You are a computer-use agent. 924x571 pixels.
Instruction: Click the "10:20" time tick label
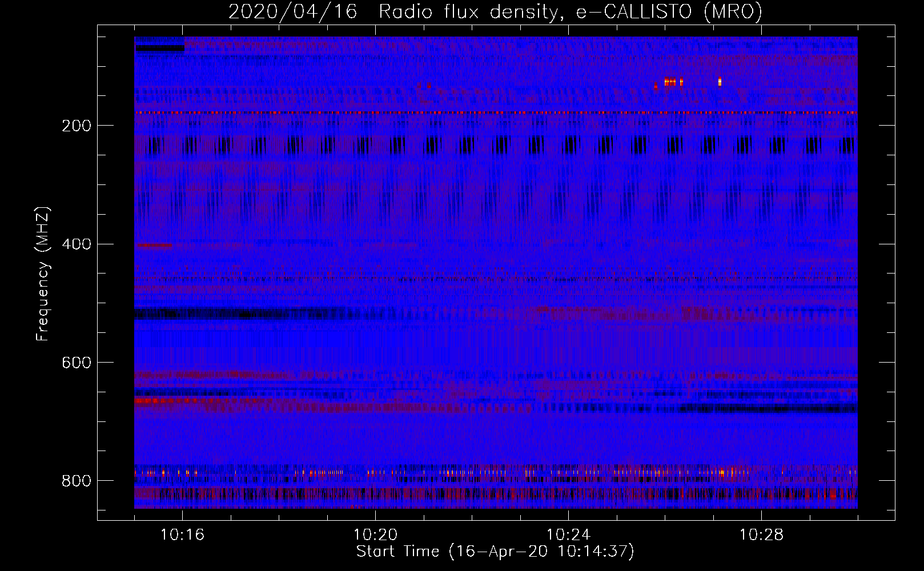click(x=375, y=535)
